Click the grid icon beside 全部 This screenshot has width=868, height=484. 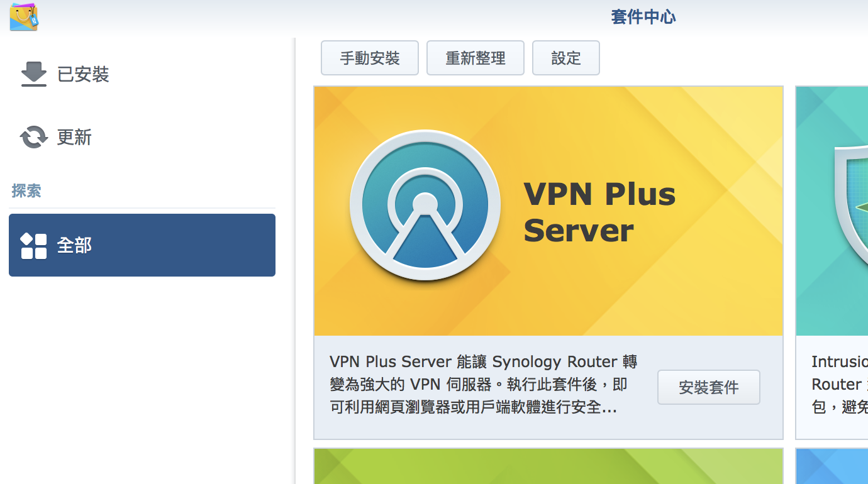click(34, 246)
